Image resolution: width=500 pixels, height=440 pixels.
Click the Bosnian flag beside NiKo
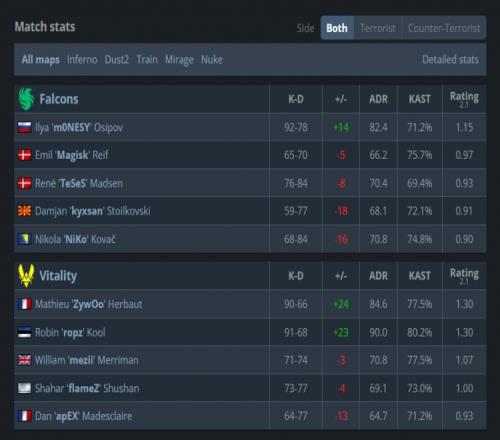(x=25, y=239)
